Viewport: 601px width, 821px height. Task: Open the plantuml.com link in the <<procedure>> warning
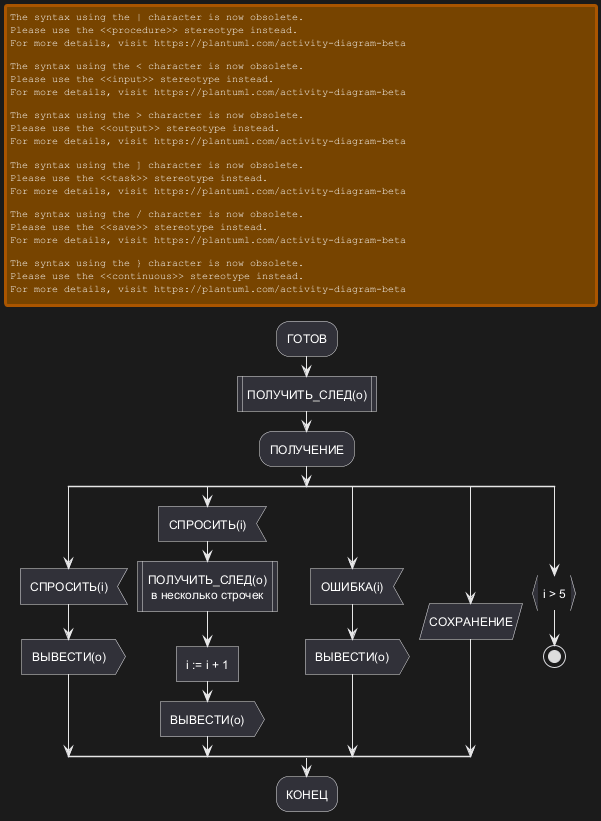(x=279, y=43)
